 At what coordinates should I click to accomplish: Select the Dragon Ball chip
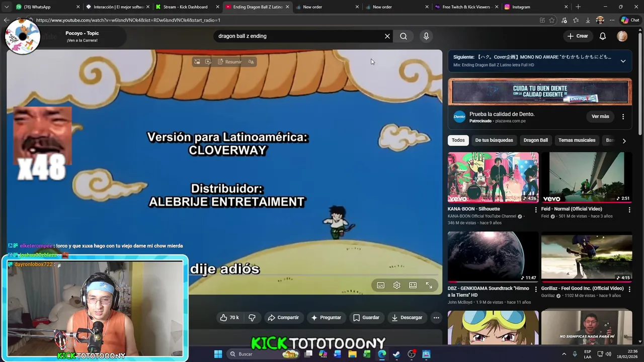click(535, 140)
